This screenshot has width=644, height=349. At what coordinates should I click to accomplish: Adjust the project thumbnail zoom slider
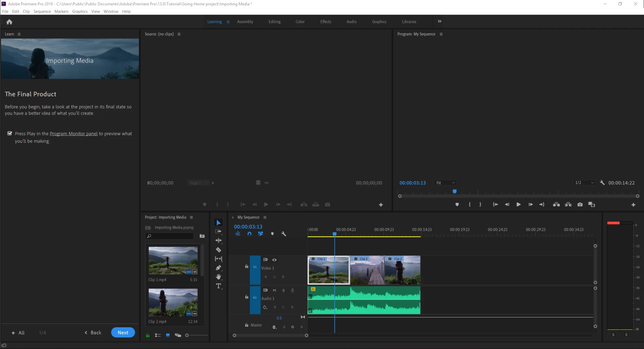click(x=187, y=335)
